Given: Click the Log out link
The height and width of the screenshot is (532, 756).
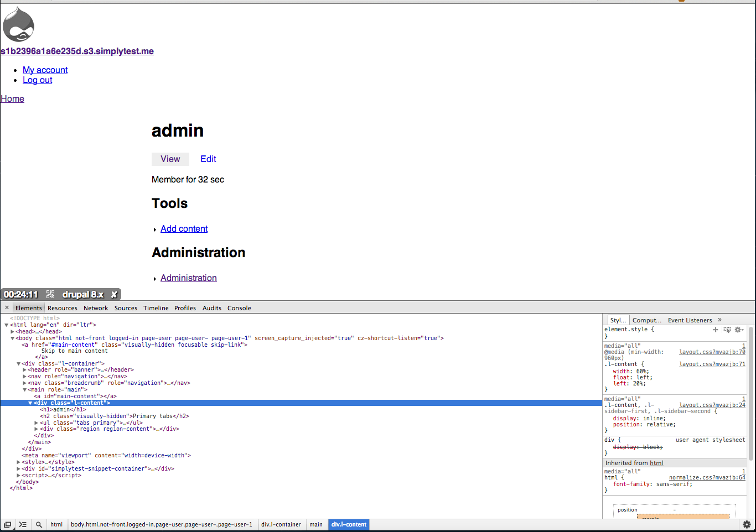Looking at the screenshot, I should click(x=38, y=80).
